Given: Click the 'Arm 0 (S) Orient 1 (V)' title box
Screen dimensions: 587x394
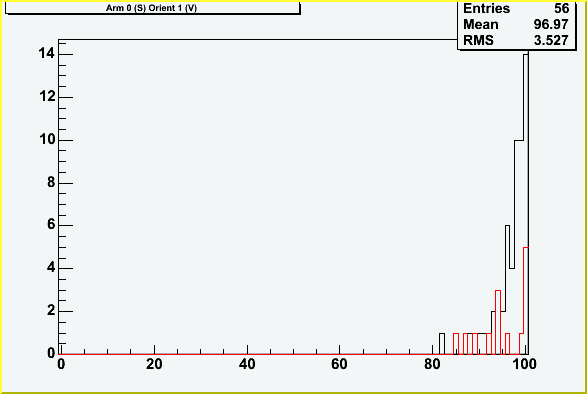Looking at the screenshot, I should point(152,7).
